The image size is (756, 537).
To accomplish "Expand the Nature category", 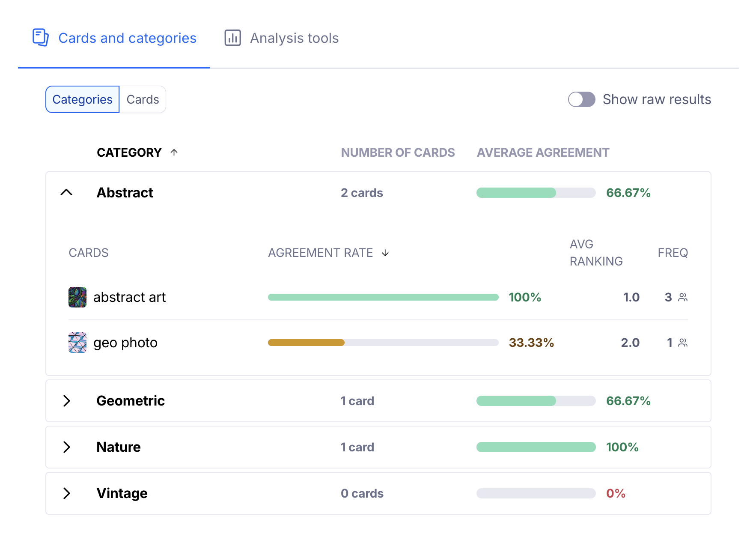I will point(66,447).
